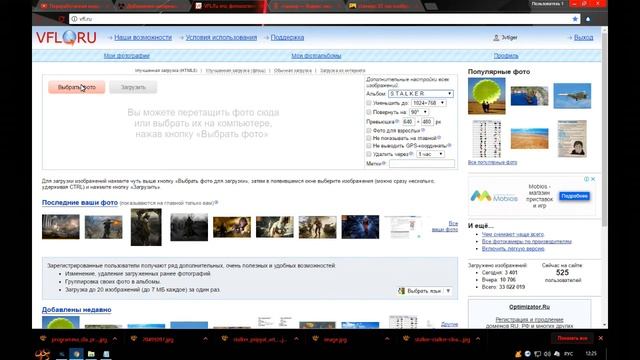Click the Показать все downloads button

coord(572,338)
